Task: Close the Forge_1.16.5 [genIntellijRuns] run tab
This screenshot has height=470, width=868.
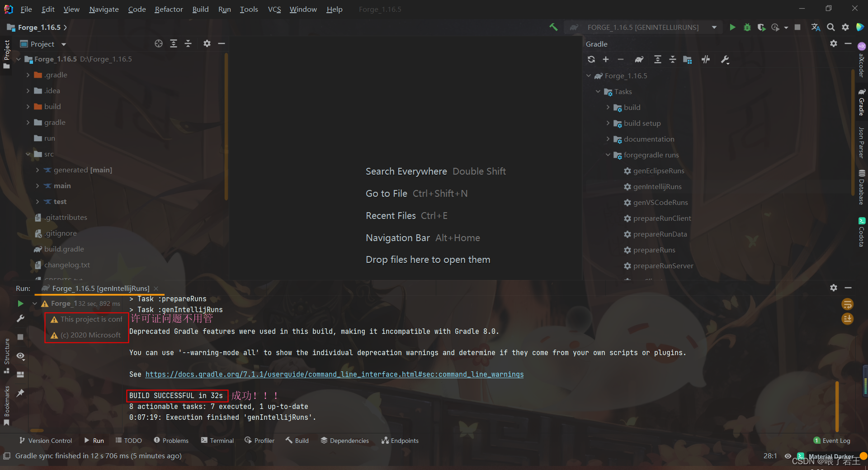Action: (x=156, y=288)
